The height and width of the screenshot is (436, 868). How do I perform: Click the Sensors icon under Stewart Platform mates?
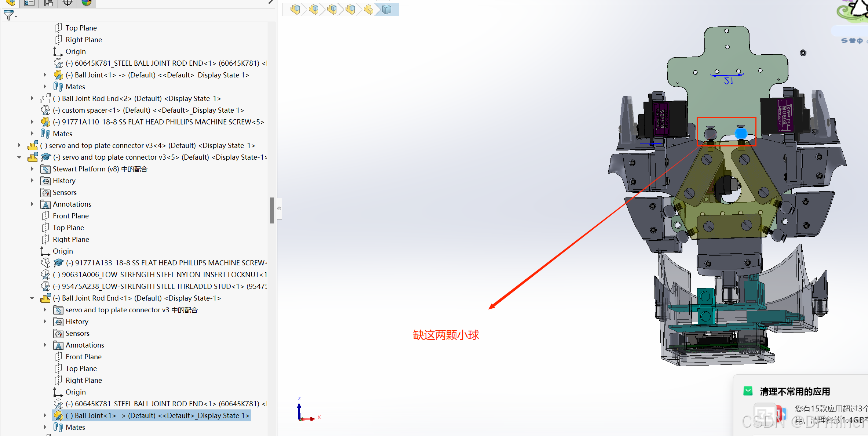[x=45, y=193]
